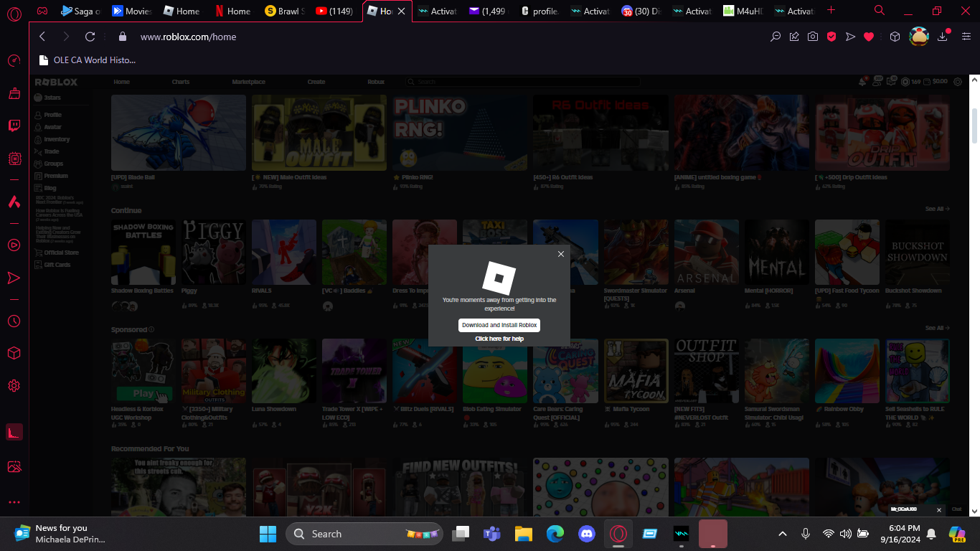Click the zoom-out magnifier in address bar

(x=776, y=37)
